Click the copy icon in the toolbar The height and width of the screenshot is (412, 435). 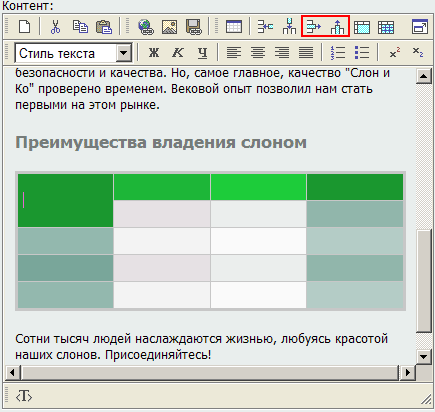pos(80,26)
